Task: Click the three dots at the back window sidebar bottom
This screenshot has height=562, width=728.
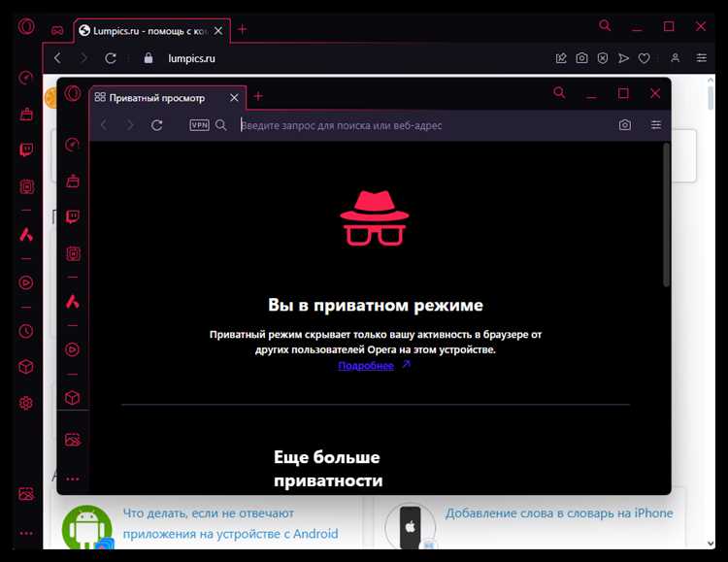Action: pyautogui.click(x=26, y=533)
